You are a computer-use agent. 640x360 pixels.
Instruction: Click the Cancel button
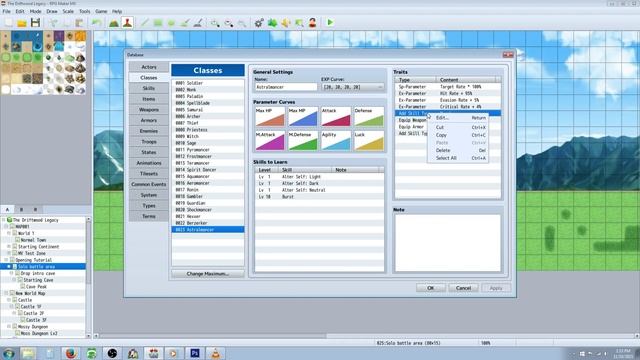pos(463,288)
